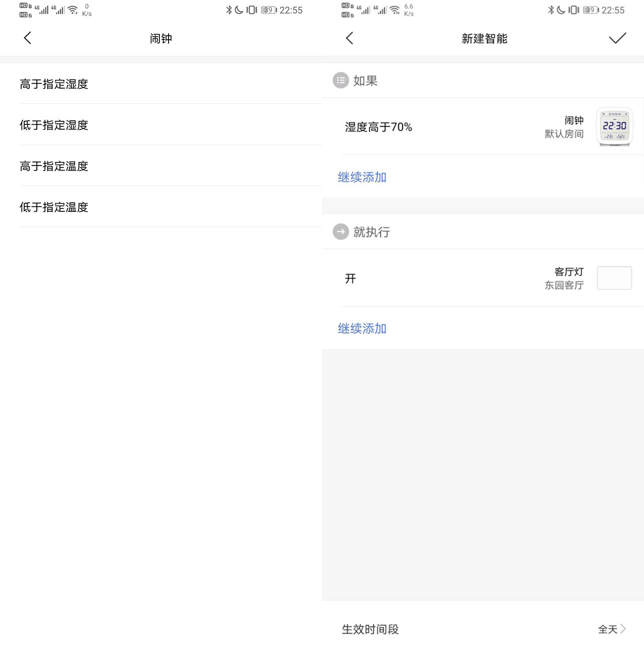Tap the 东园客厅 room label
The width and height of the screenshot is (644, 657).
pos(564,285)
